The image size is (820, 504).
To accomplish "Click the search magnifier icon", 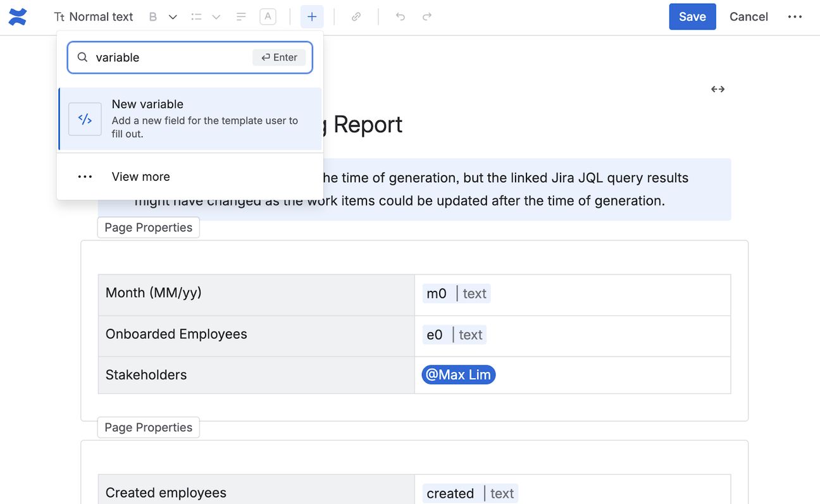I will 82,58.
